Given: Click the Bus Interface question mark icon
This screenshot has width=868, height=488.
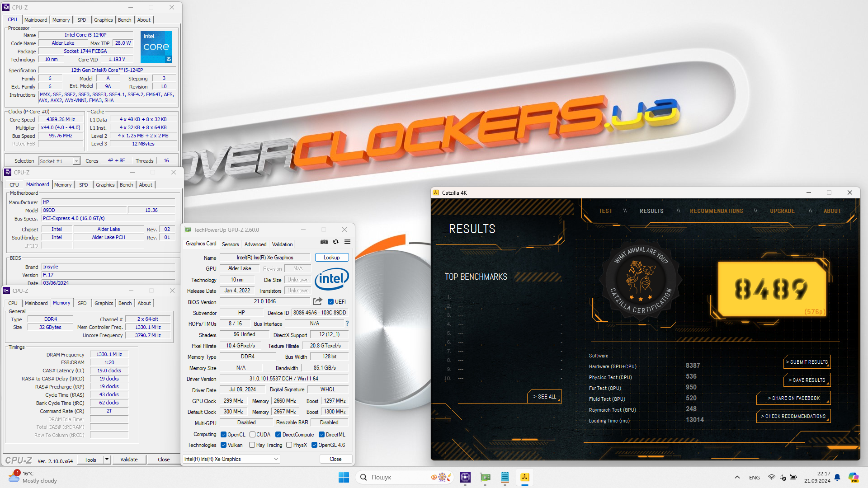Looking at the screenshot, I should 347,324.
